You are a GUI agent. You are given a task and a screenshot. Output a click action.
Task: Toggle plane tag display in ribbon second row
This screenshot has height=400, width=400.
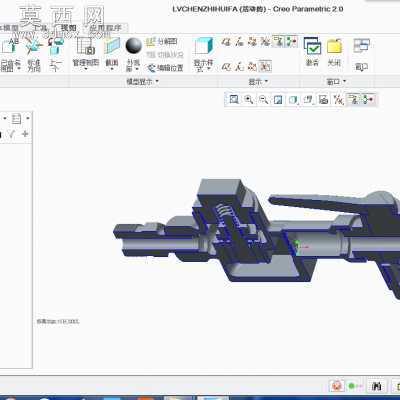click(x=227, y=67)
